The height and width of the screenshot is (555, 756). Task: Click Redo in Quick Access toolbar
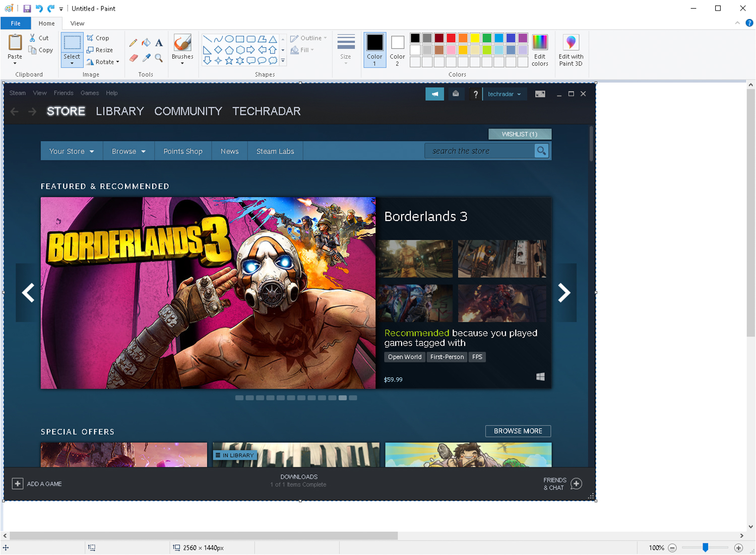point(51,9)
